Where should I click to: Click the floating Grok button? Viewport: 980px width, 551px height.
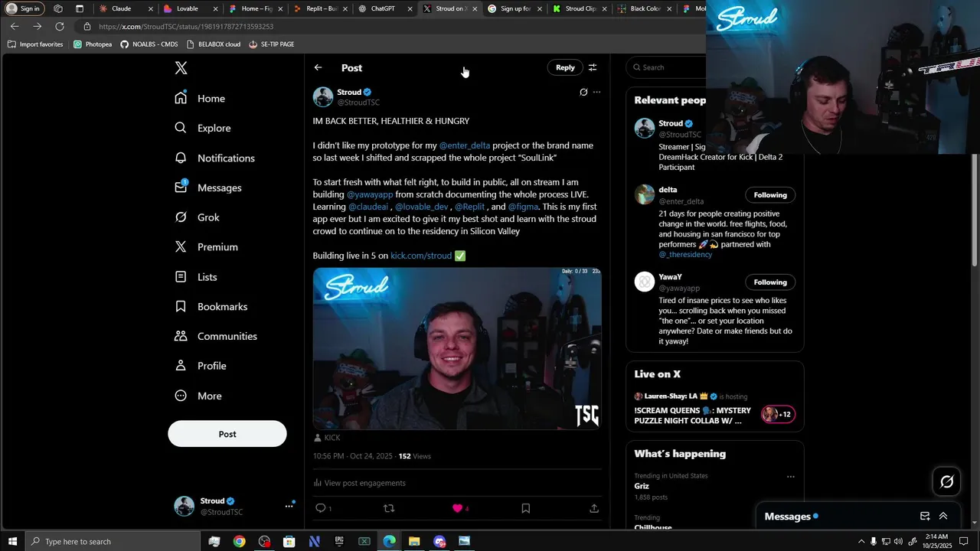pyautogui.click(x=947, y=481)
